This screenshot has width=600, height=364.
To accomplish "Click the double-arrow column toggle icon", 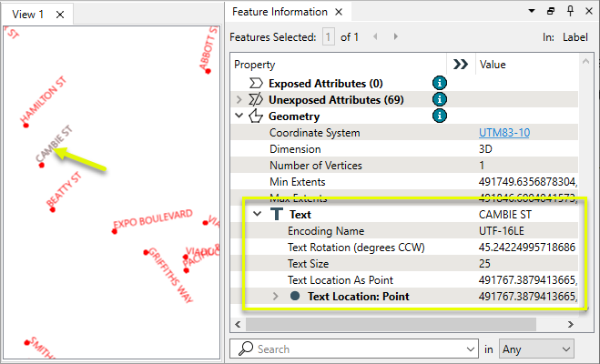I will point(461,65).
